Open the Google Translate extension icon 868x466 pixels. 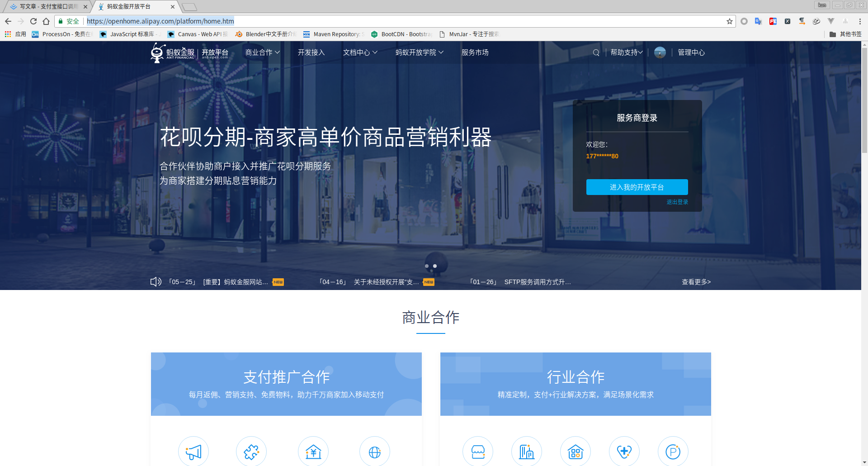759,21
